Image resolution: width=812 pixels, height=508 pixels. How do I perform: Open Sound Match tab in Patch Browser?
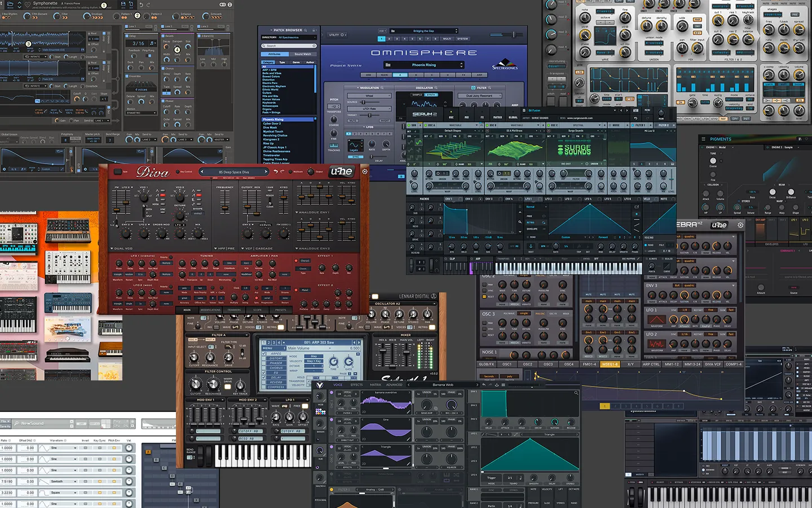click(x=303, y=54)
